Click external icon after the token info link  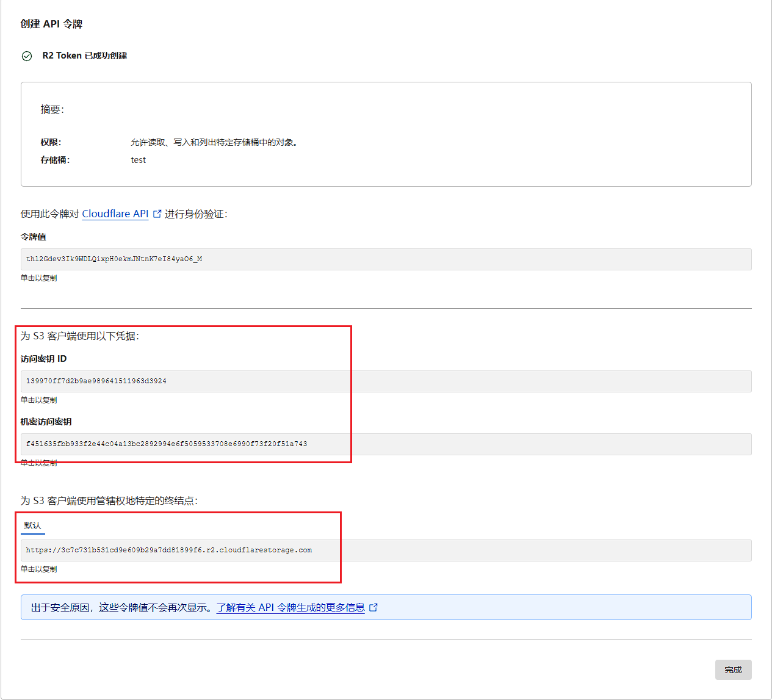(373, 607)
